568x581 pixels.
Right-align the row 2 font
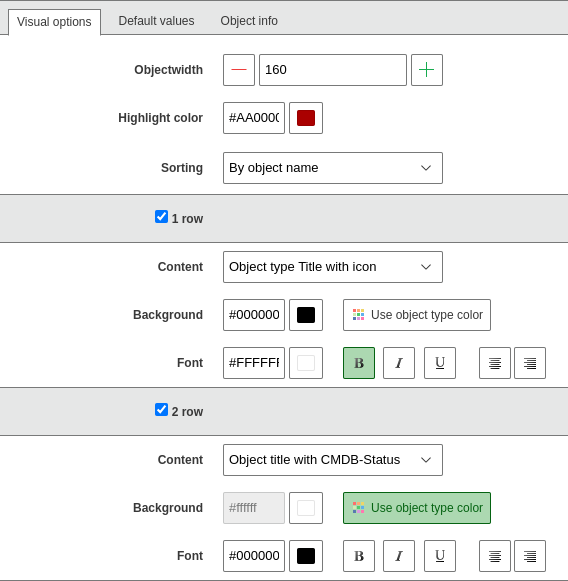[x=530, y=556]
